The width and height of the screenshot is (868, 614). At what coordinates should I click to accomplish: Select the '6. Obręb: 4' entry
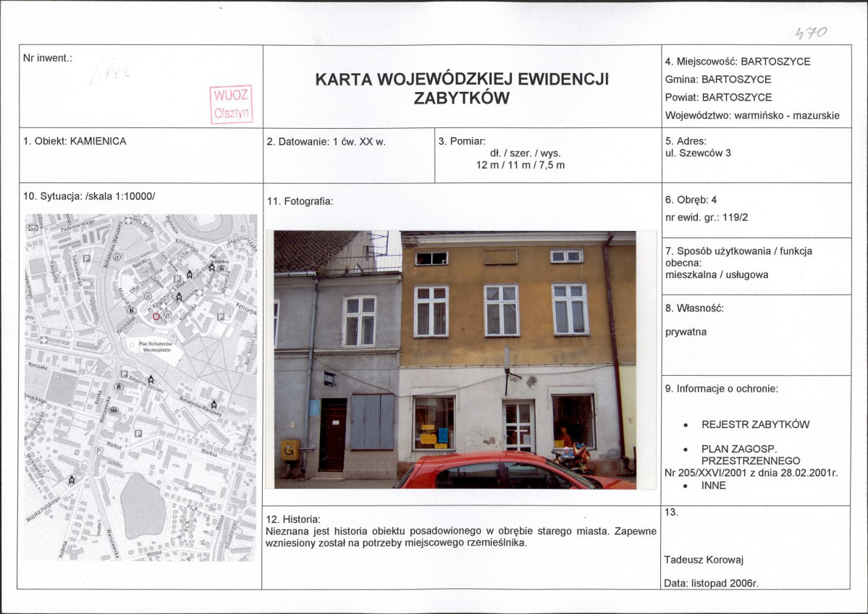pos(691,200)
